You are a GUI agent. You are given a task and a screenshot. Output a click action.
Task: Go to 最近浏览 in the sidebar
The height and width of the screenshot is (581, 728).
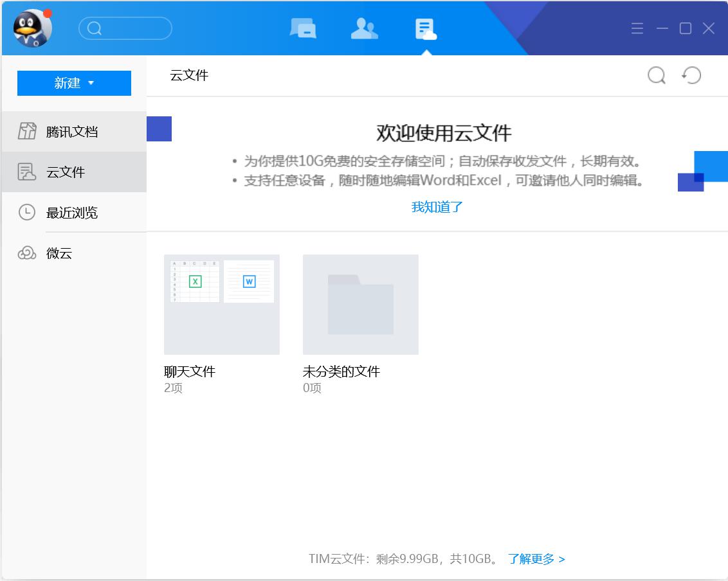point(72,213)
